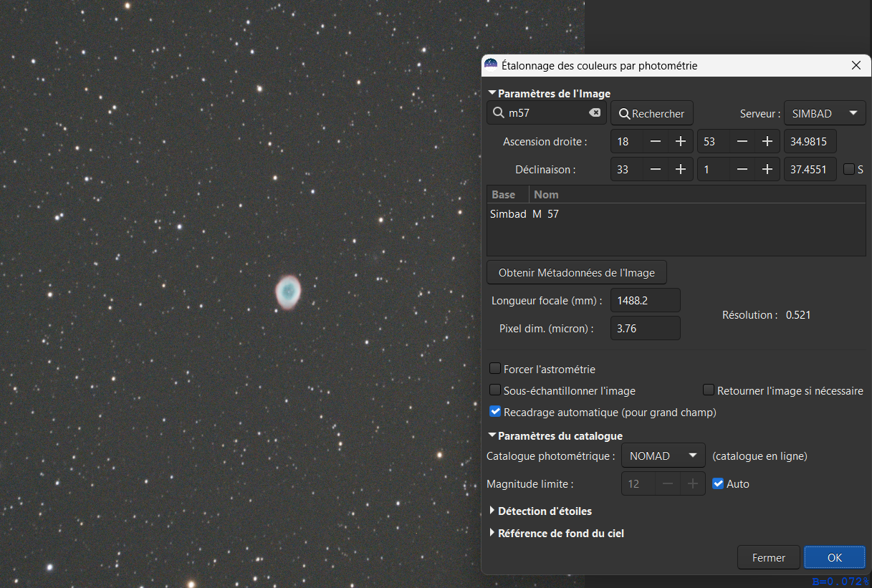Decrease right ascension hours value

click(656, 141)
